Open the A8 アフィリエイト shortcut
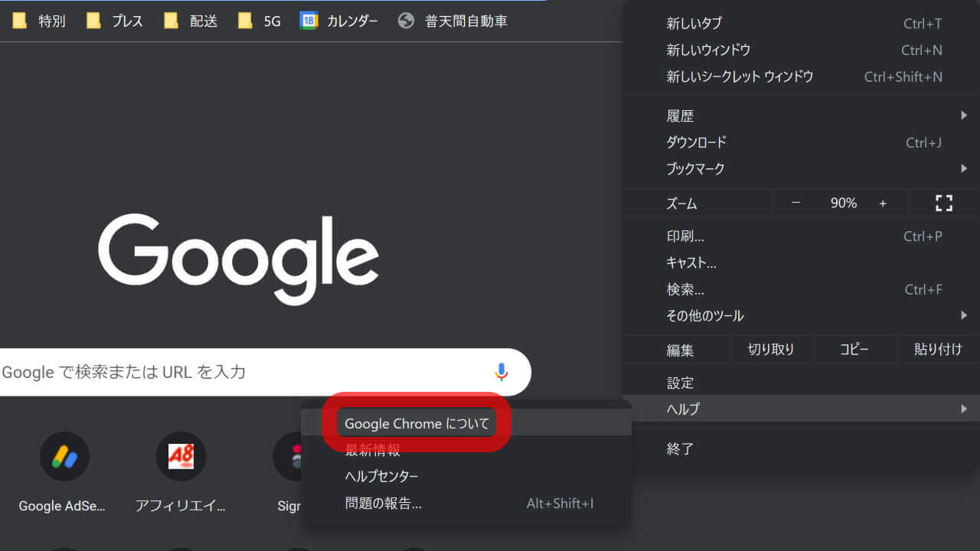 pos(180,456)
